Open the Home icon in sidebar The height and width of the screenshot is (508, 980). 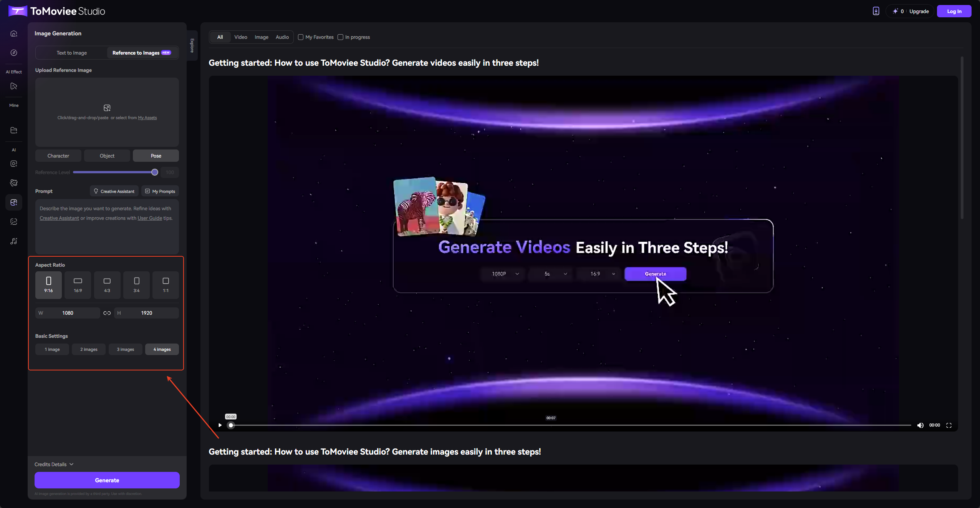click(x=14, y=33)
